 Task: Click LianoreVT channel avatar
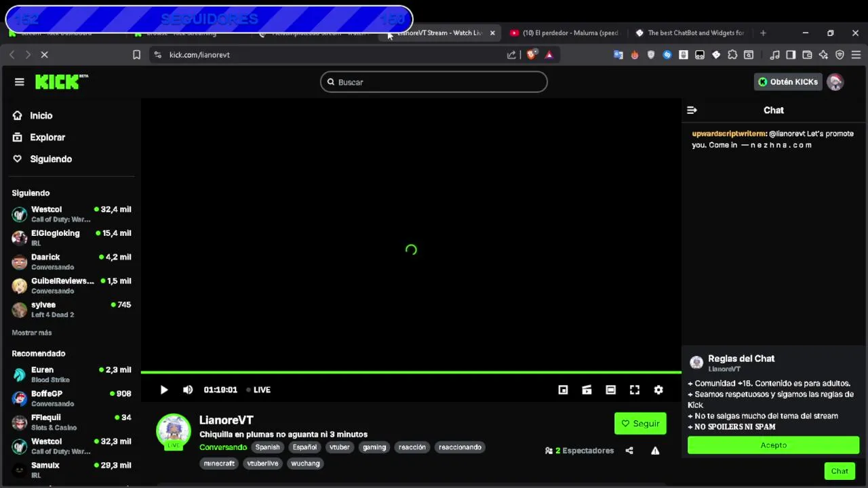coord(174,430)
